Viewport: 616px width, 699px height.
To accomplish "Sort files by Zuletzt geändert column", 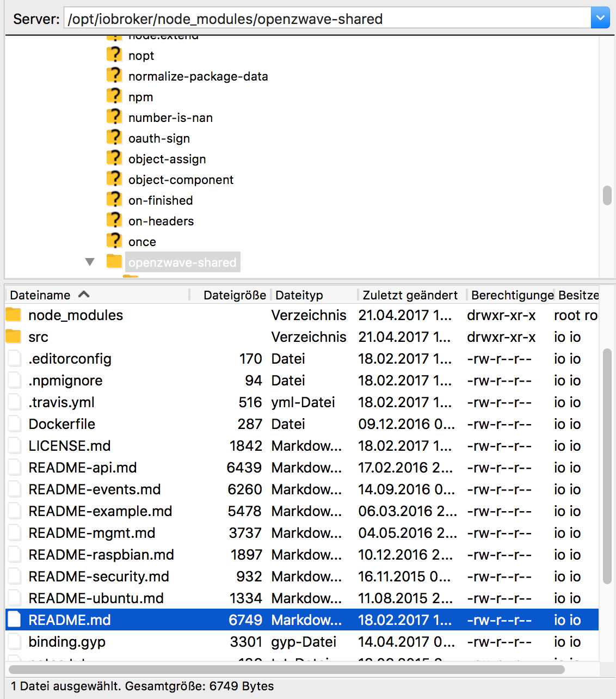I will [410, 295].
